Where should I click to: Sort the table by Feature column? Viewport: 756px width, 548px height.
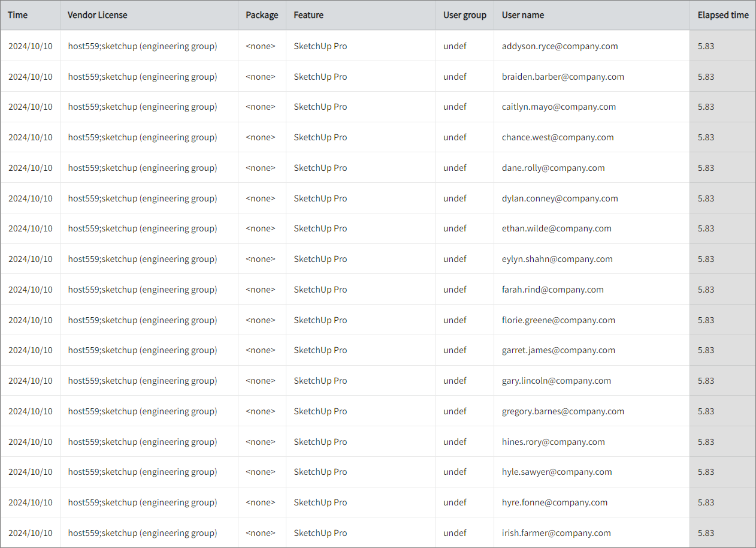click(x=309, y=15)
